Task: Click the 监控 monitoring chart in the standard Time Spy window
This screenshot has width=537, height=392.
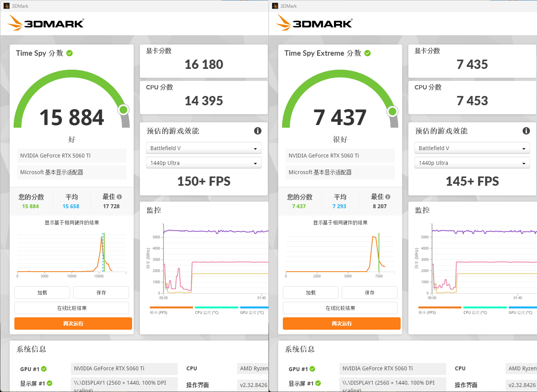Action: coord(207,261)
